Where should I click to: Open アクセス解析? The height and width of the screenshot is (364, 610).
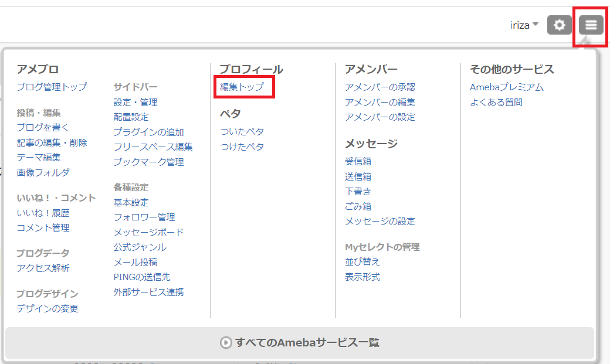click(x=43, y=268)
